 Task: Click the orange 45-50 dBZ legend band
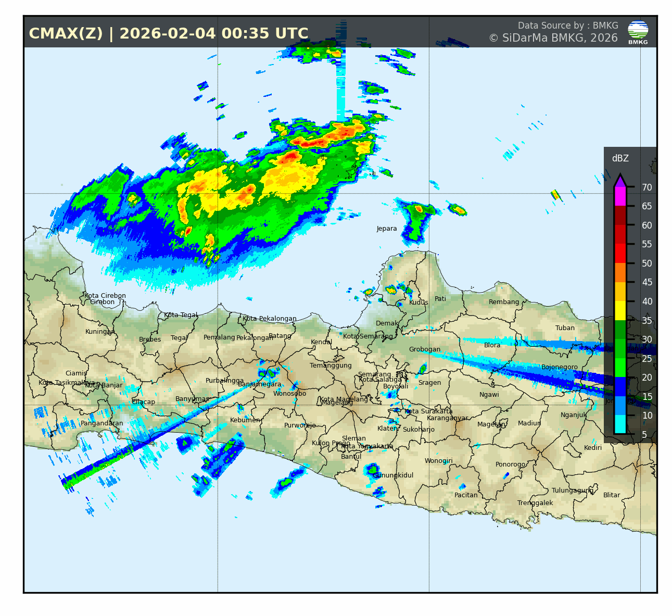coord(620,272)
